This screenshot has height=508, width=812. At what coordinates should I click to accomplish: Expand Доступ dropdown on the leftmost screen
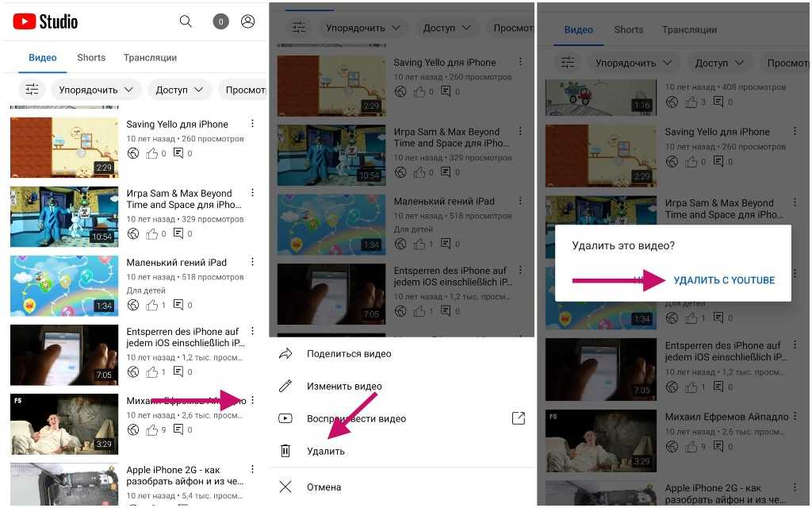pos(179,90)
